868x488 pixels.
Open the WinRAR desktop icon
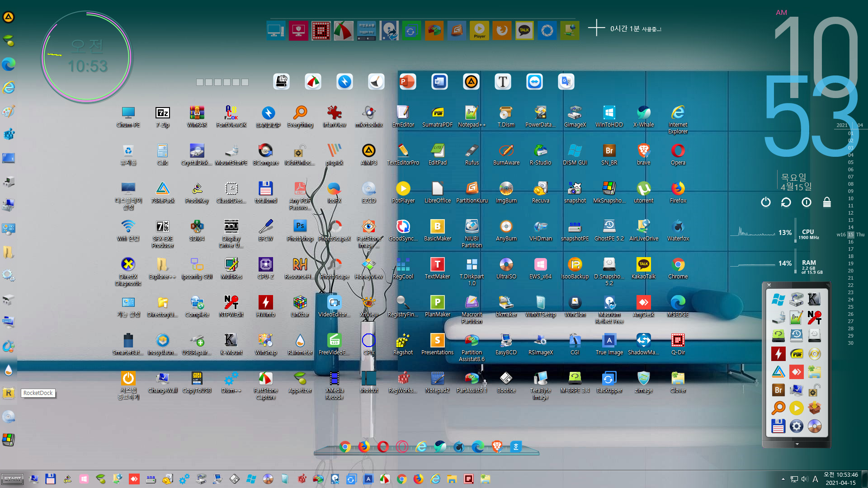pos(197,116)
